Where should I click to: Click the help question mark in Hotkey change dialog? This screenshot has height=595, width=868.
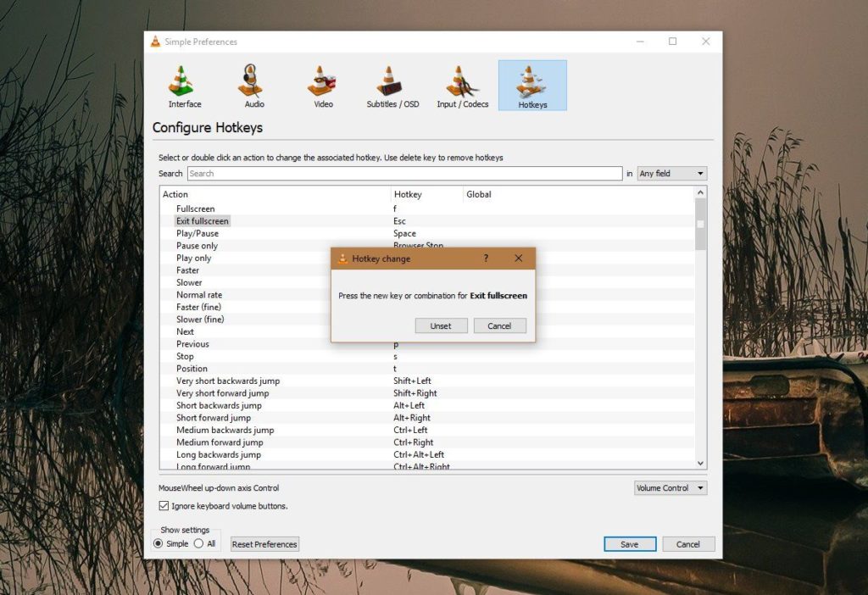486,259
